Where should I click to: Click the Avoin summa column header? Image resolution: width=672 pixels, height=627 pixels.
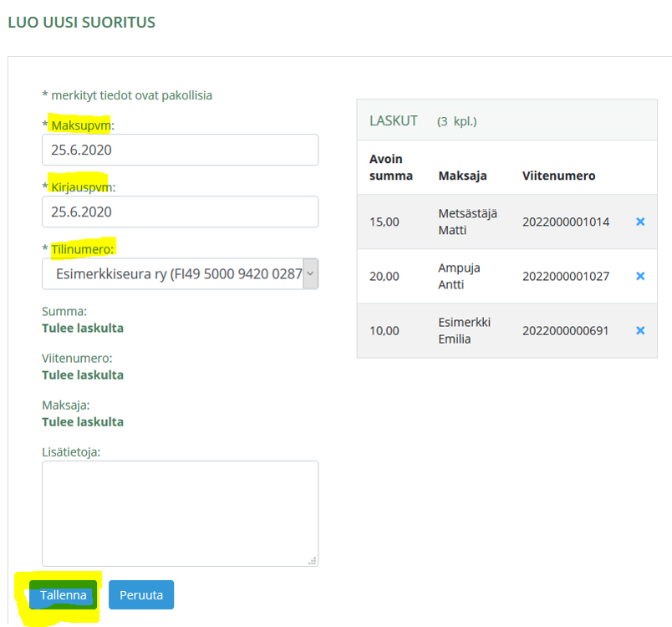pos(391,167)
